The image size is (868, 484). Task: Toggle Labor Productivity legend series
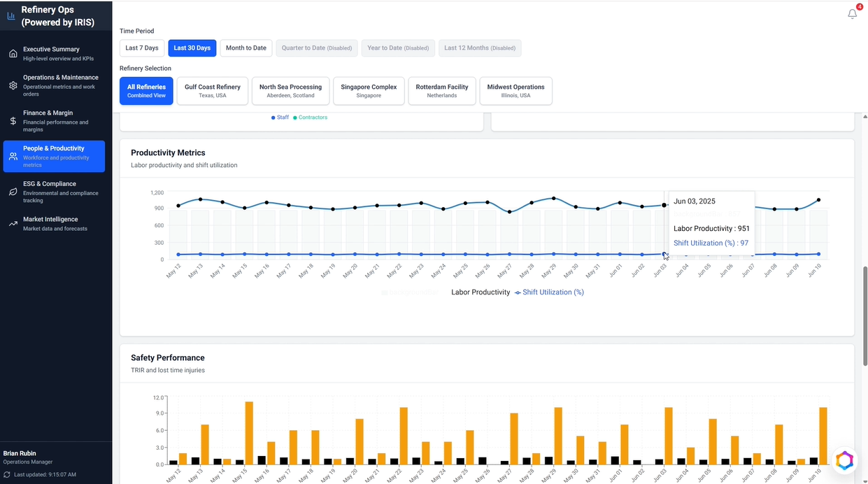tap(481, 292)
